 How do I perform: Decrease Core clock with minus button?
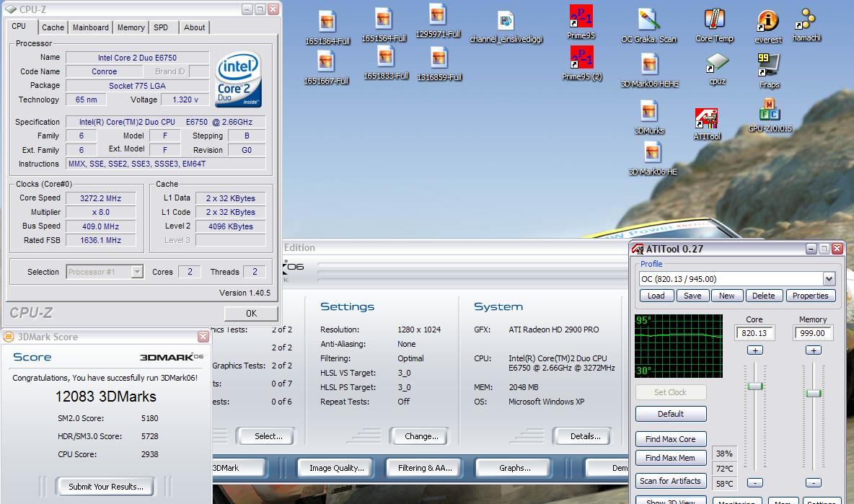pos(755,483)
